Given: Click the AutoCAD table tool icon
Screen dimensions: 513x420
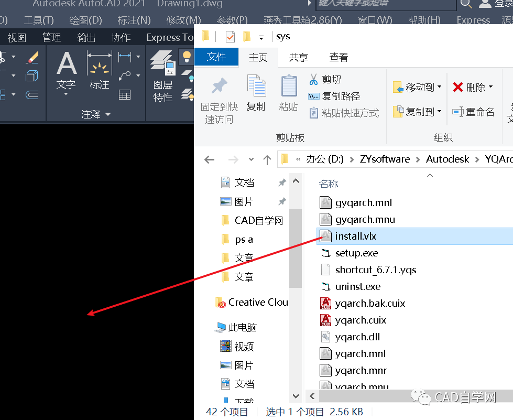Looking at the screenshot, I should click(125, 95).
